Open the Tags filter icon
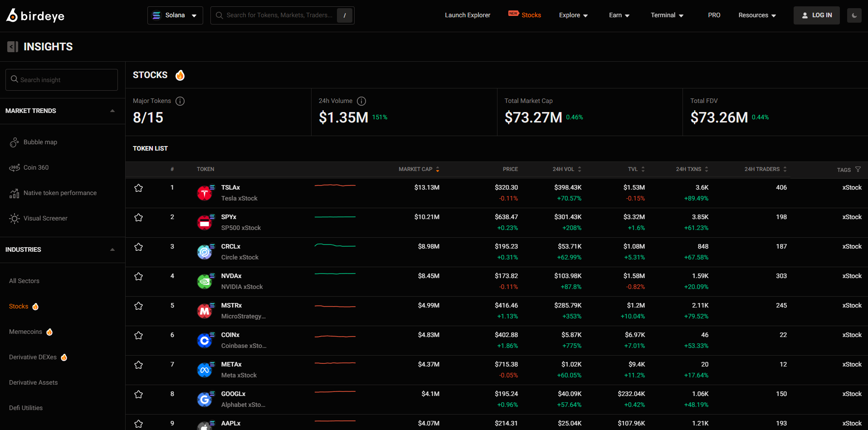The height and width of the screenshot is (430, 868). pos(858,169)
